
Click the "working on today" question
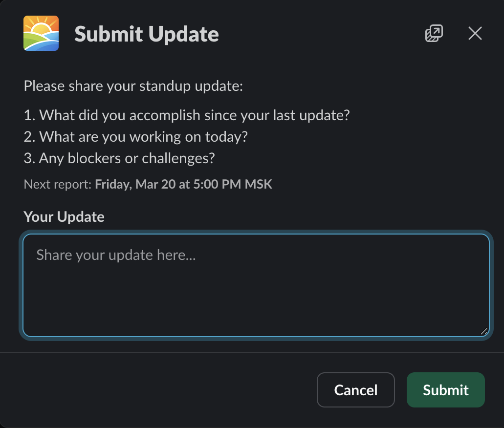pyautogui.click(x=143, y=137)
